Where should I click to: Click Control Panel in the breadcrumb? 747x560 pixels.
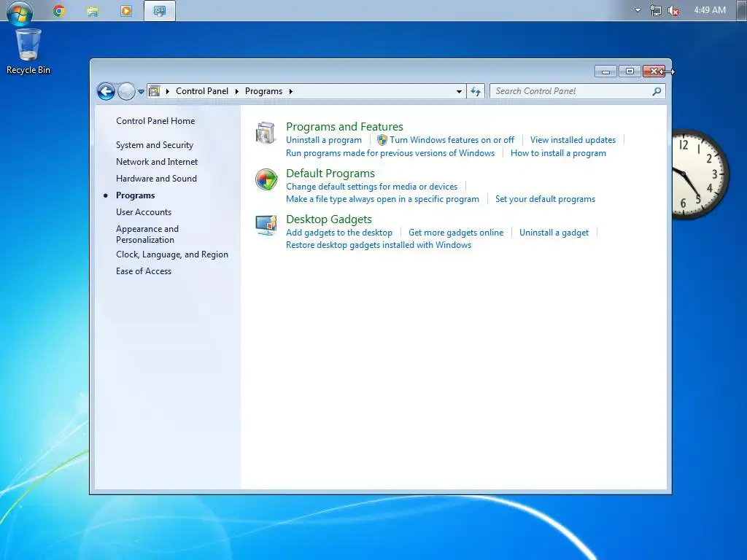pos(202,91)
